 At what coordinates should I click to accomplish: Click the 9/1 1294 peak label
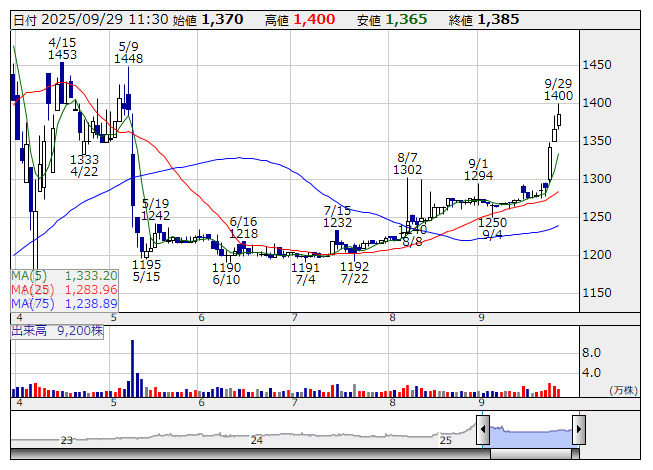tap(479, 169)
